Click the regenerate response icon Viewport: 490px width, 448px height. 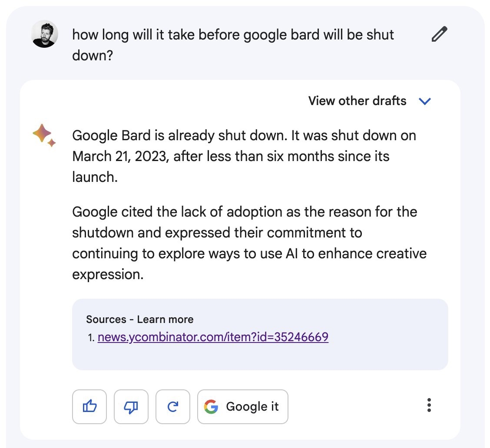click(x=173, y=406)
